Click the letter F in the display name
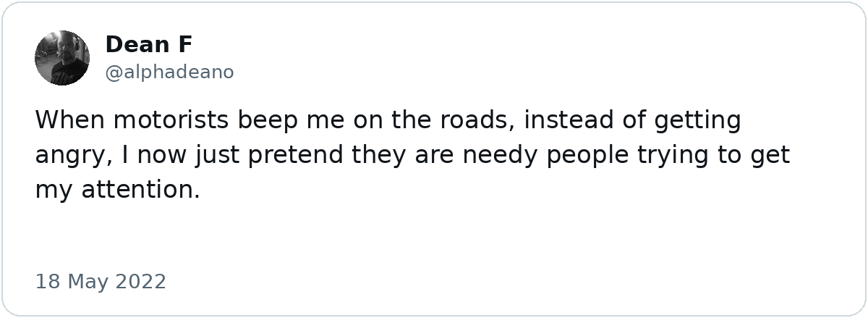 pos(185,45)
